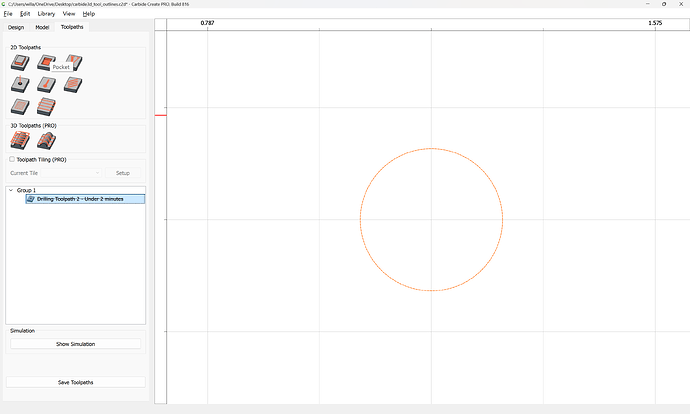This screenshot has width=690, height=414.
Task: Create a VCarve toolpath
Action: click(x=73, y=62)
